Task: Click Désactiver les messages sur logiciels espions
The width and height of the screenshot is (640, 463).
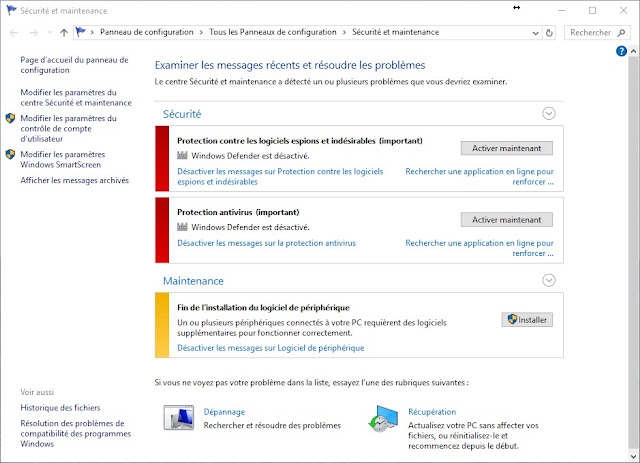Action: click(x=280, y=176)
